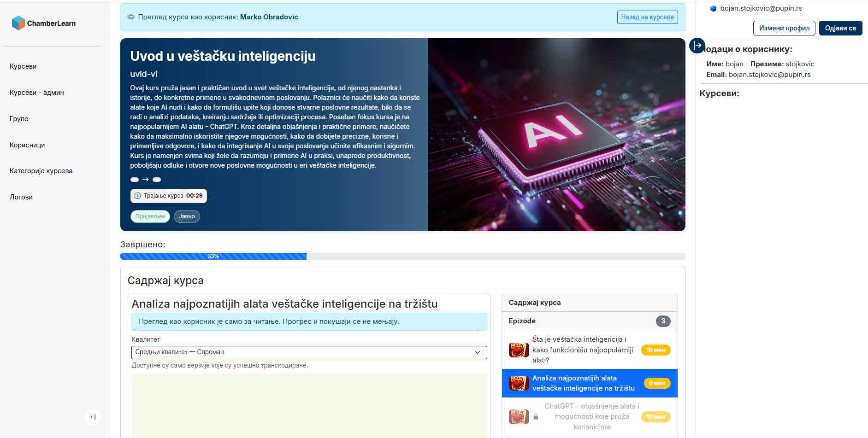Click the arrow between lesson indicator dots

click(146, 180)
